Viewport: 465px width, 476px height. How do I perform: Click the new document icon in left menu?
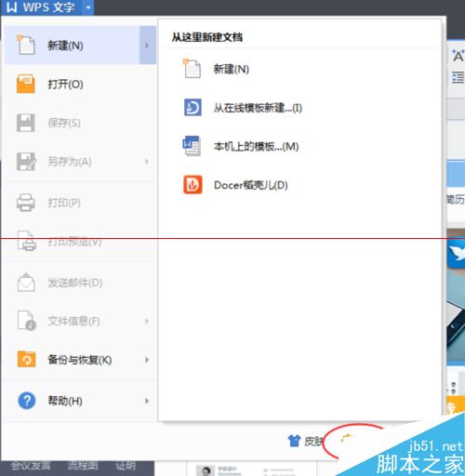tap(25, 46)
